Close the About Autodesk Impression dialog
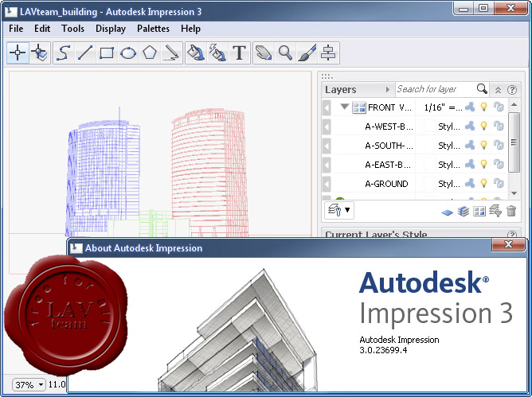Image resolution: width=532 pixels, height=397 pixels. pyautogui.click(x=508, y=244)
